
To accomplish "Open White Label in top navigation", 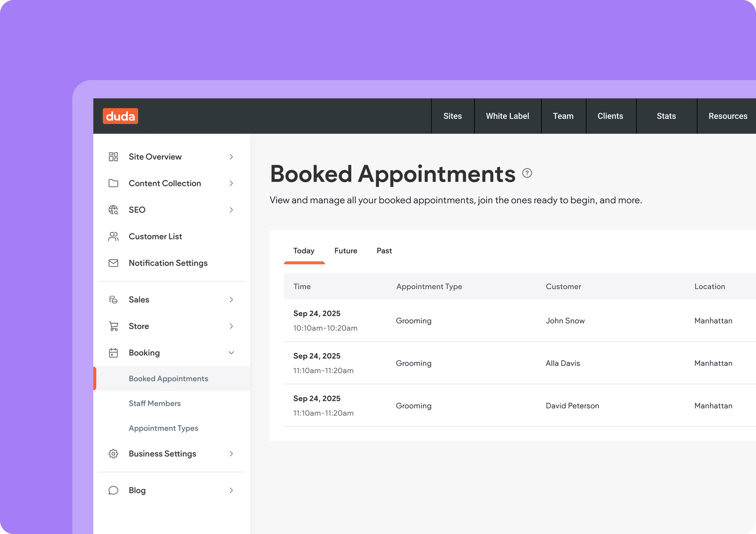I will [507, 116].
